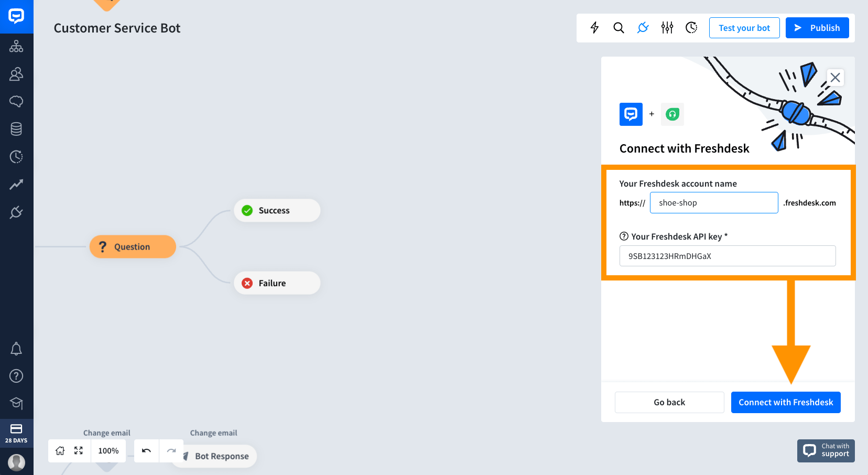Click the lightning bolt icon in top toolbar
The width and height of the screenshot is (868, 475).
pyautogui.click(x=594, y=28)
